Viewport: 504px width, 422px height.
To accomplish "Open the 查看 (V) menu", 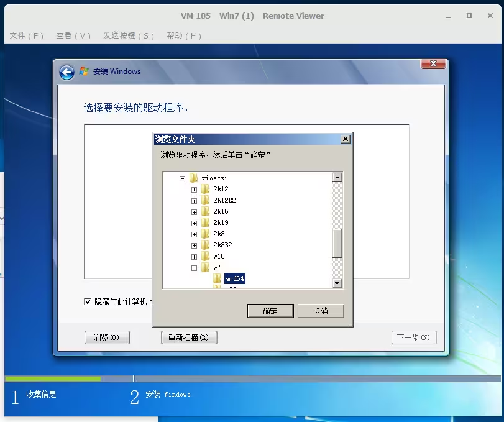I will coord(73,35).
